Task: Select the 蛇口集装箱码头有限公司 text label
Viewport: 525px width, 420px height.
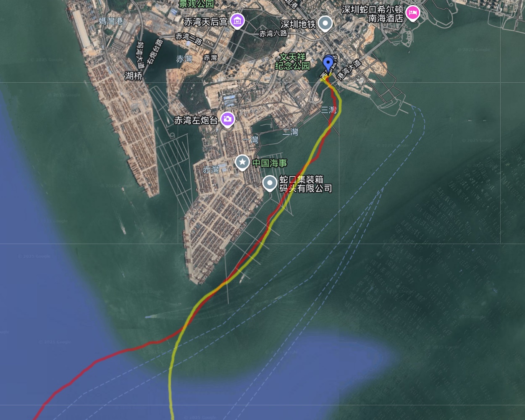Action: pyautogui.click(x=306, y=184)
